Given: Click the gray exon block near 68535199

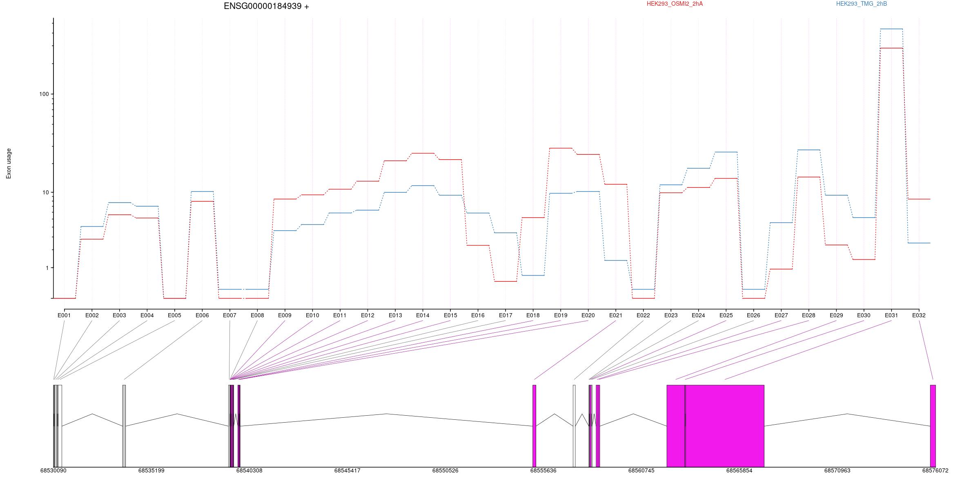Looking at the screenshot, I should click(124, 426).
